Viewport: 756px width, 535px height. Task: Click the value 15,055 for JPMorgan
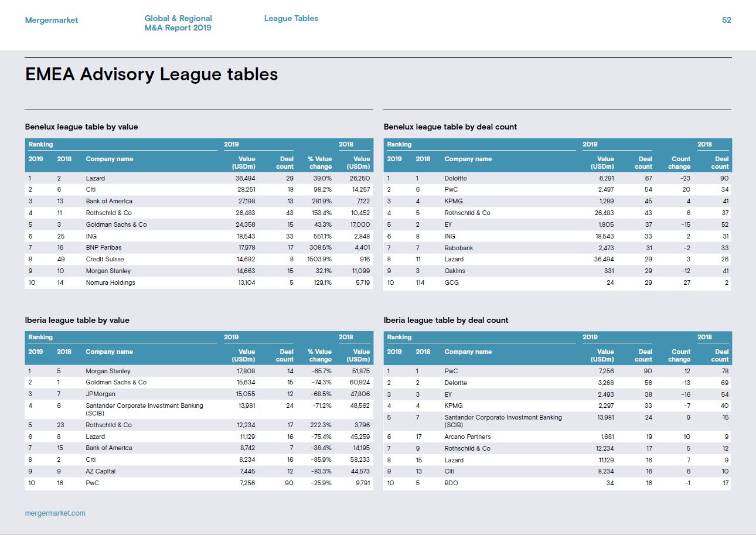[x=246, y=394]
